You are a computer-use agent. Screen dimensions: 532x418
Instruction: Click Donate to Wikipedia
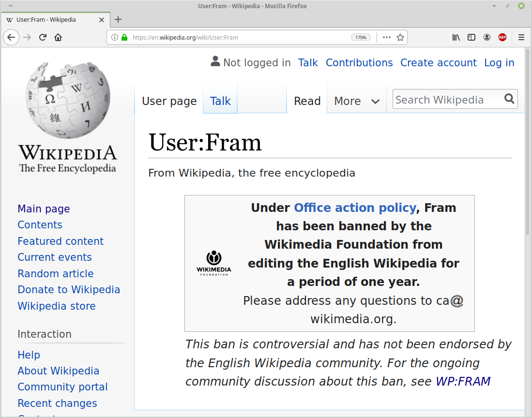(x=69, y=289)
